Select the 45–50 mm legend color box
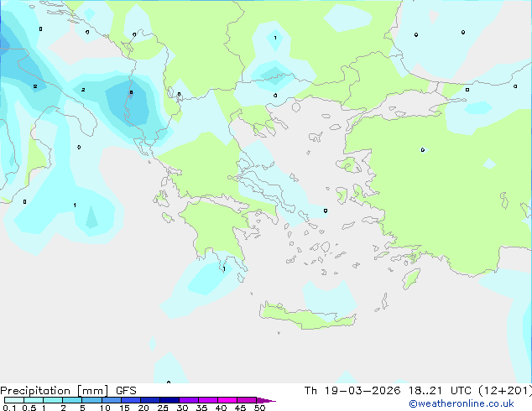Screen dimensions: 532x411 point(247,400)
